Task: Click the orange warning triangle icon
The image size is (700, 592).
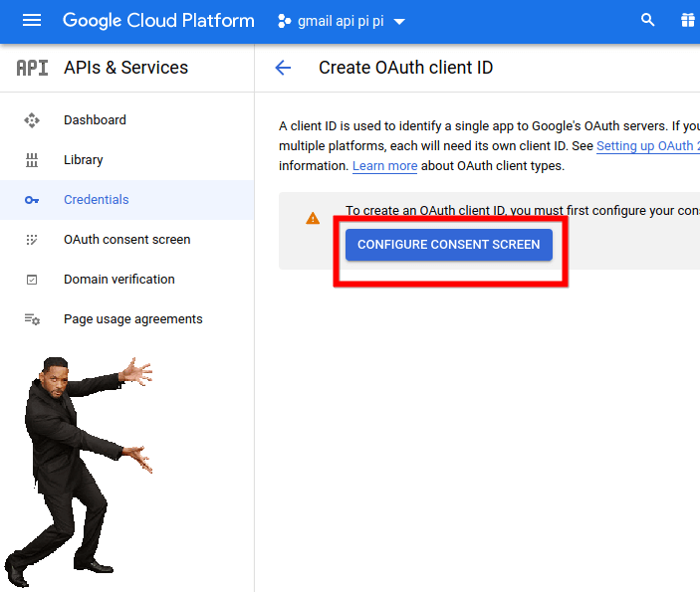Action: pyautogui.click(x=313, y=218)
